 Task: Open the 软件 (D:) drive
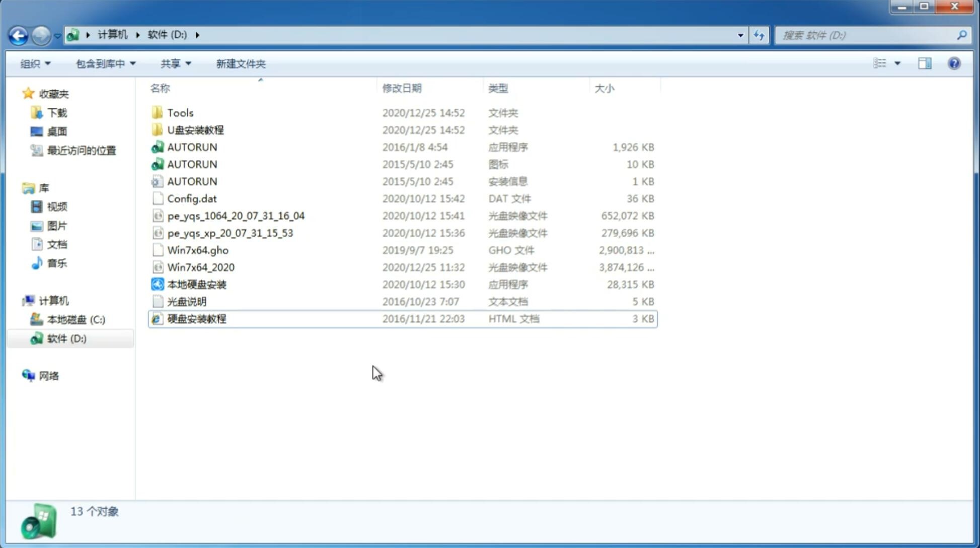click(66, 338)
